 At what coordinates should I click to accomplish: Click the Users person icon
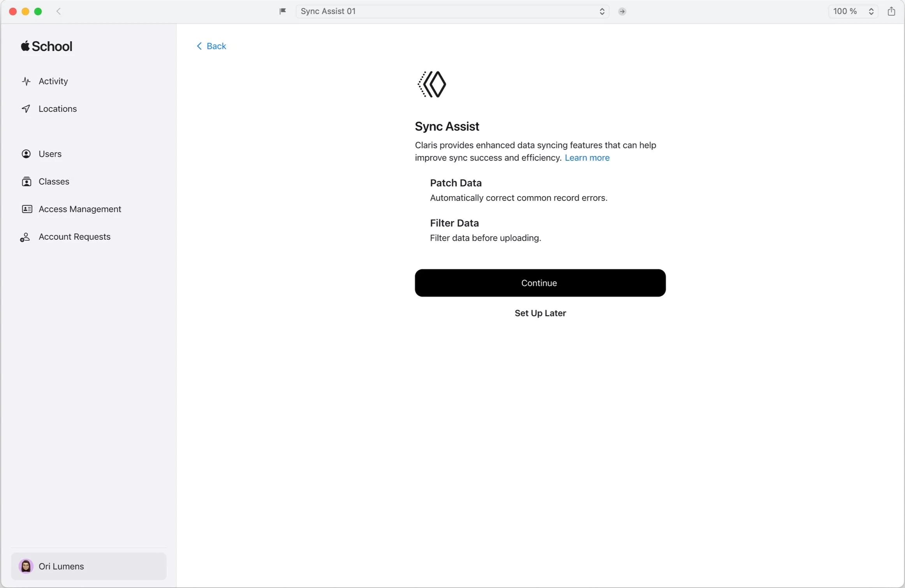pos(26,154)
